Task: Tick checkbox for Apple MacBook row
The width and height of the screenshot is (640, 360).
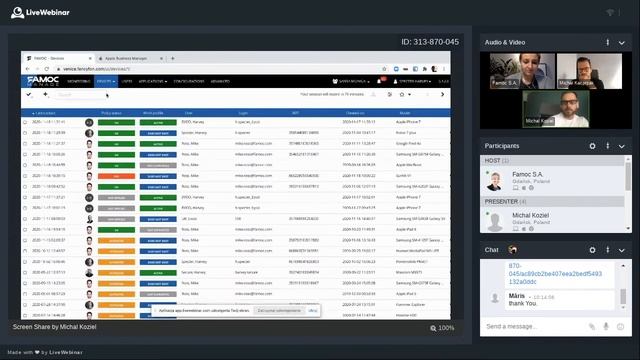Action: pyautogui.click(x=25, y=165)
